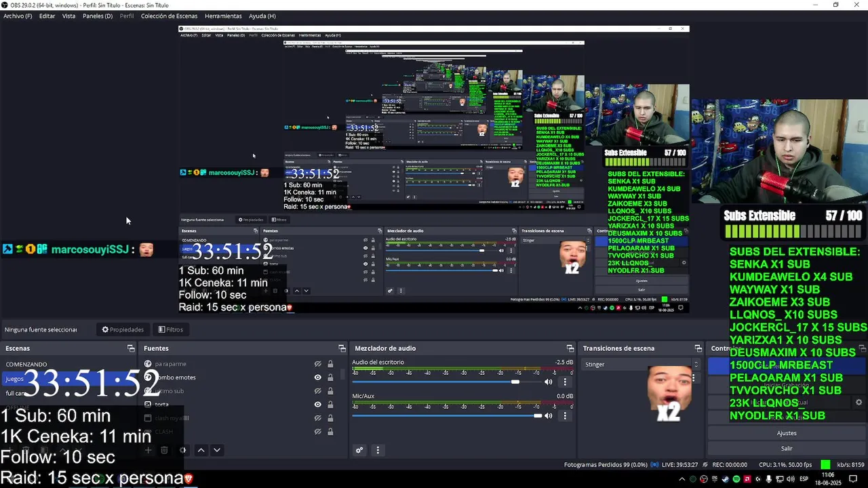The height and width of the screenshot is (488, 868).
Task: Show the 'pa ra parme' source
Action: click(x=317, y=364)
